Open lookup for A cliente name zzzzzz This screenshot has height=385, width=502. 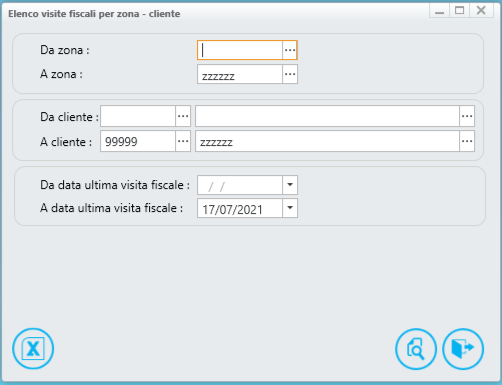(x=467, y=141)
